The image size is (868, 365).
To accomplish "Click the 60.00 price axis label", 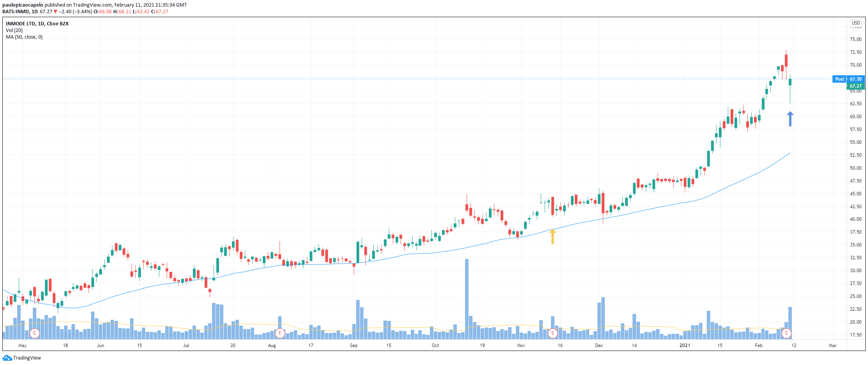I will (856, 117).
